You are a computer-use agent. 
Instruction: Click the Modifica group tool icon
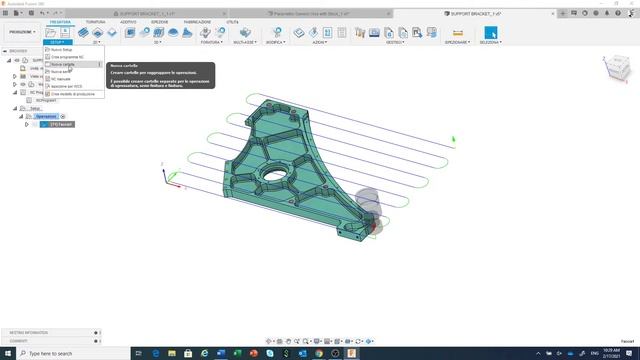point(277,32)
